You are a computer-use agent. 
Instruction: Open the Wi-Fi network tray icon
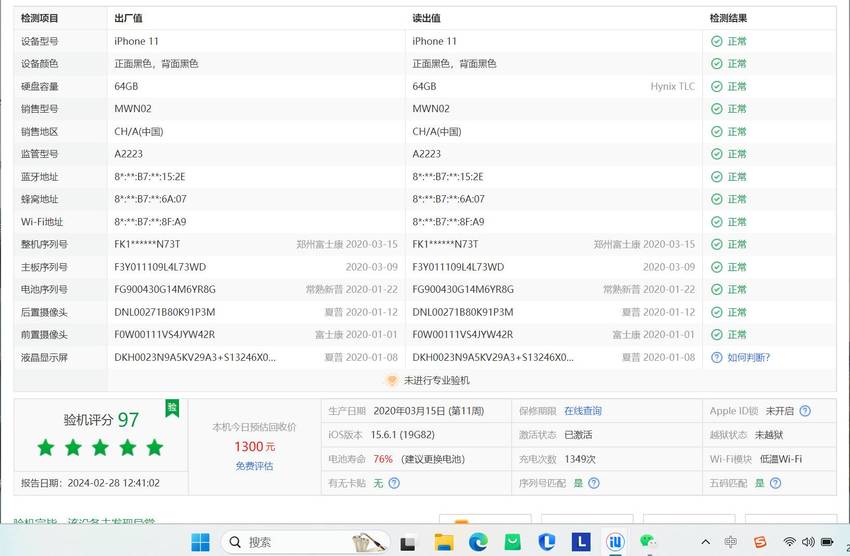[x=790, y=542]
